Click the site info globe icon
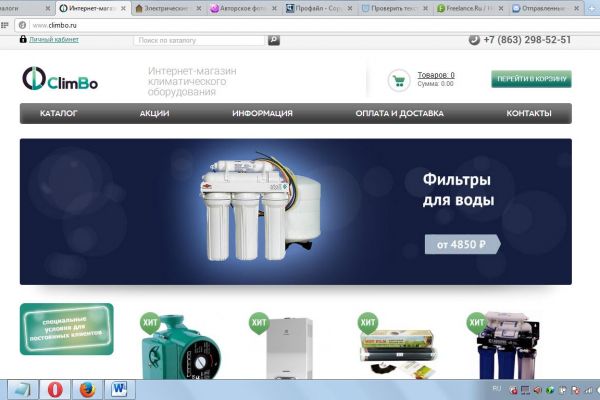The height and width of the screenshot is (400, 600). [x=22, y=25]
